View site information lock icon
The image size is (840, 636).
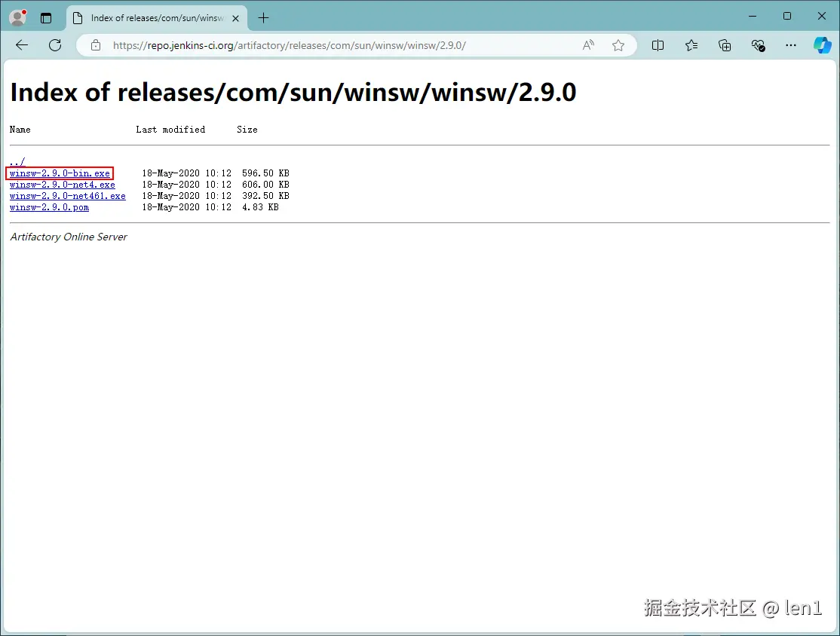click(95, 45)
